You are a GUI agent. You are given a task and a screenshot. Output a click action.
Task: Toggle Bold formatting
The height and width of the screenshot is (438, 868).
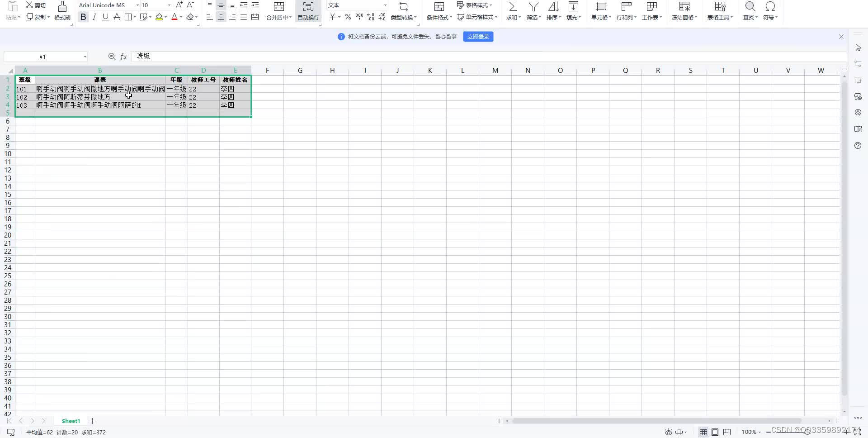83,17
